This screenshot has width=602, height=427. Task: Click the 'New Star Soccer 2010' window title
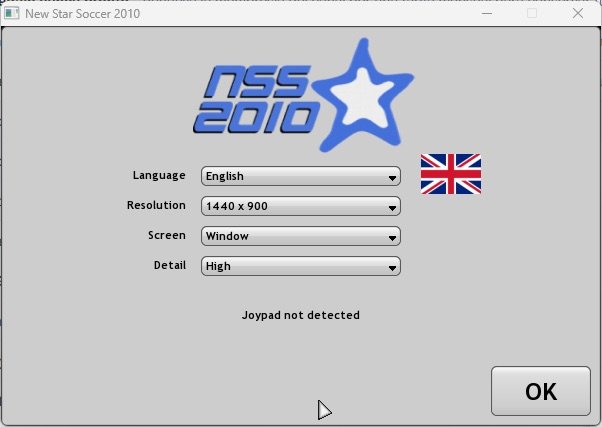pyautogui.click(x=83, y=14)
